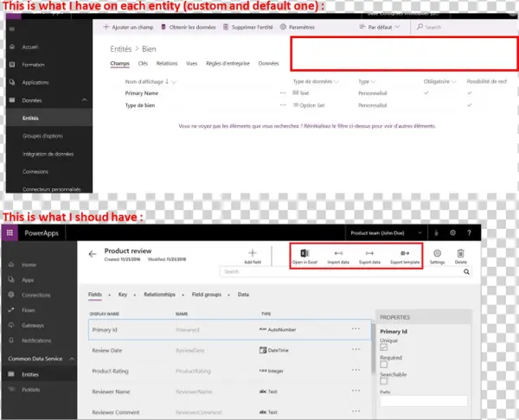Go back using arrow beside Product review
This screenshot has height=420, width=519.
(x=93, y=254)
